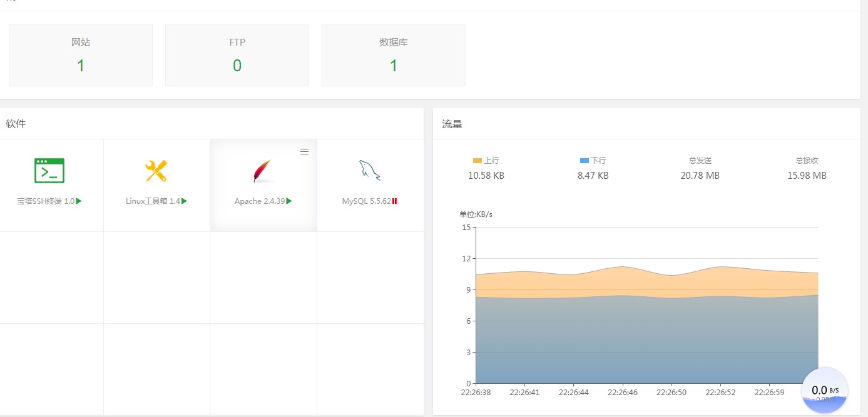Click the green run arrow beside Linux工具箱 1.4
The width and height of the screenshot is (868, 417).
[184, 201]
